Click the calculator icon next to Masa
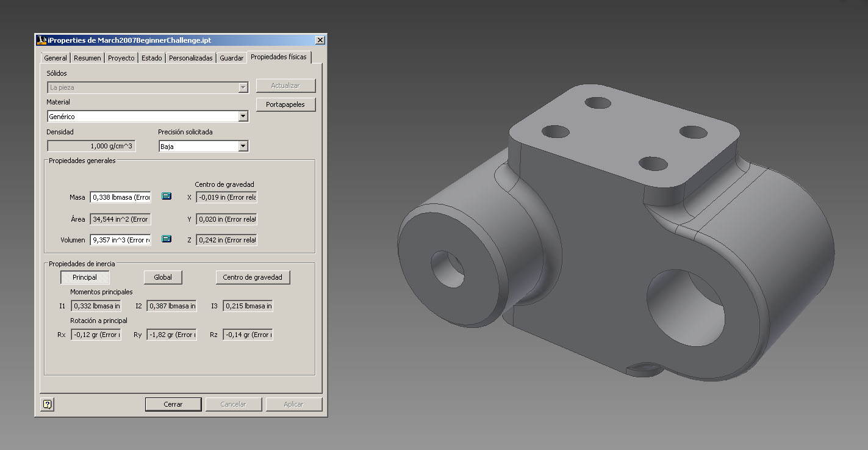 (x=166, y=197)
